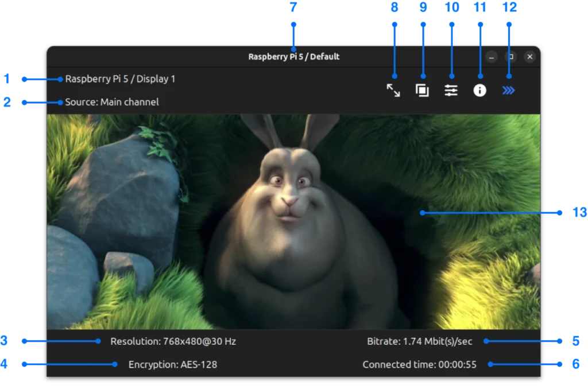Image resolution: width=588 pixels, height=386 pixels.
Task: Toggle fullscreen with the expand arrows
Action: [394, 90]
